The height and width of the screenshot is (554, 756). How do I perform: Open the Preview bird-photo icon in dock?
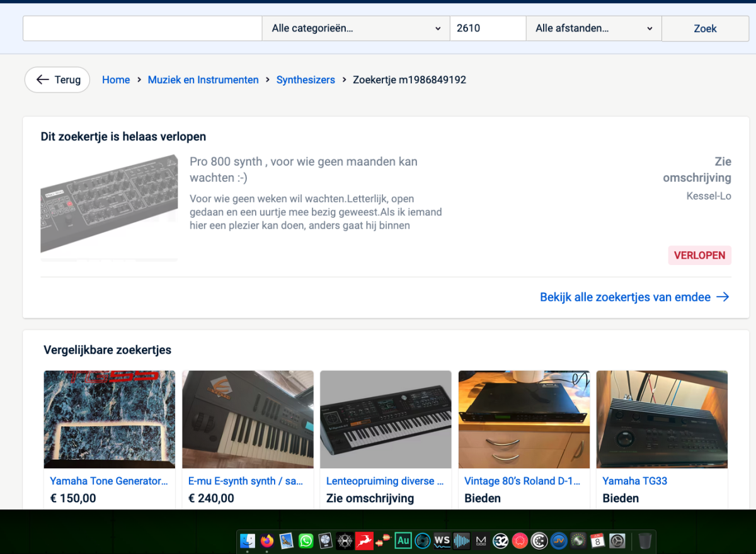pyautogui.click(x=287, y=541)
